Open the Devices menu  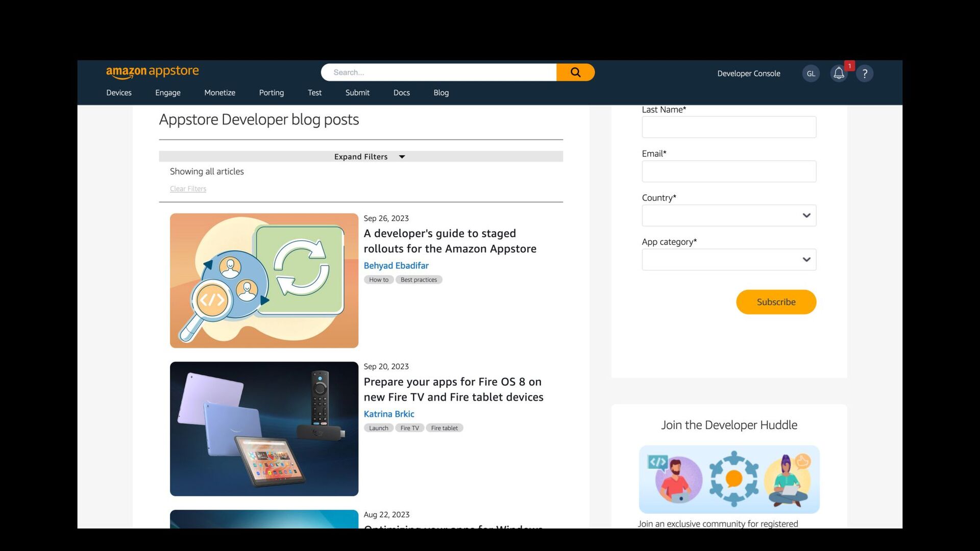coord(119,93)
